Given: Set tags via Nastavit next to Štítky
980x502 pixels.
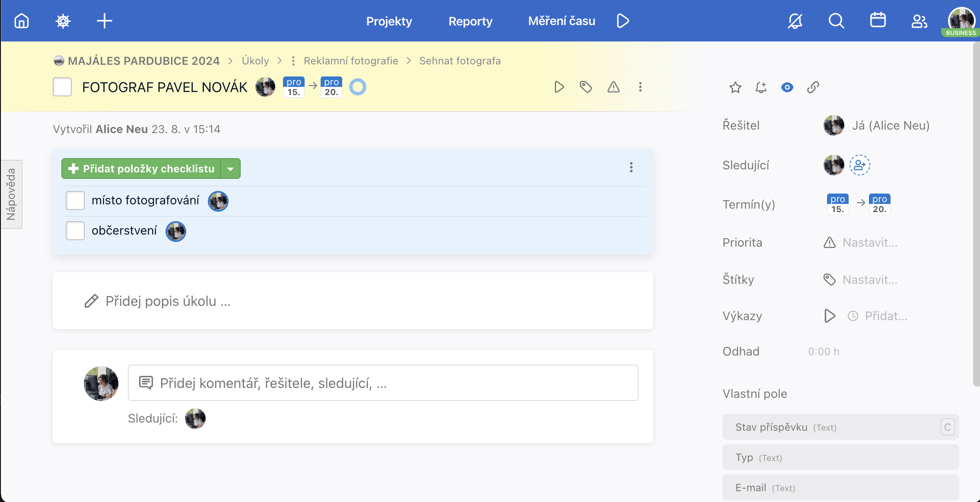Looking at the screenshot, I should 870,280.
